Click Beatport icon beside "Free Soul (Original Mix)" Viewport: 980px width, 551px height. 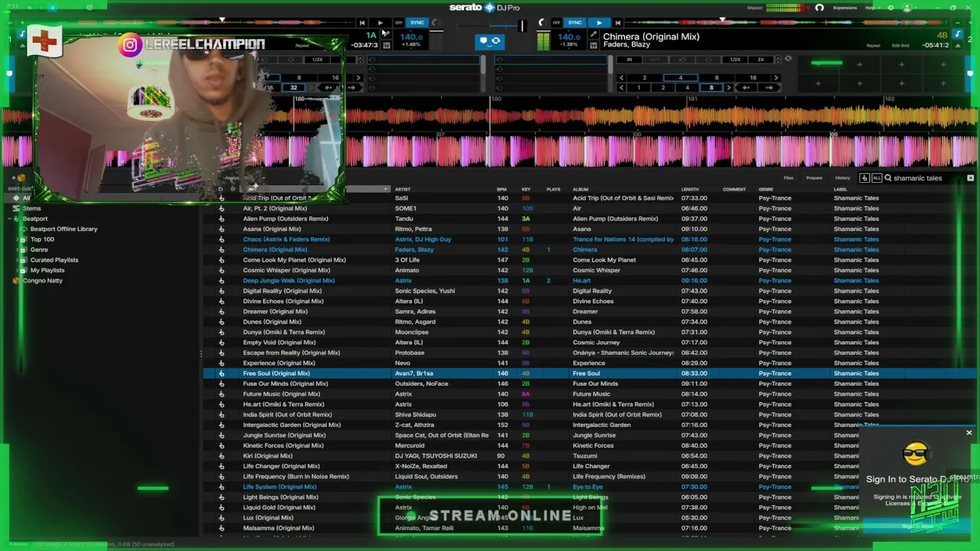click(x=221, y=373)
